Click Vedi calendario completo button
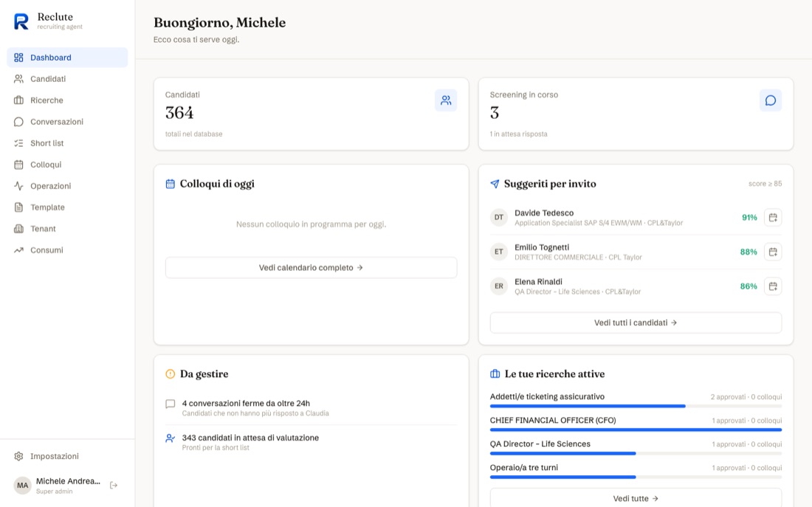Image resolution: width=812 pixels, height=507 pixels. [312, 268]
